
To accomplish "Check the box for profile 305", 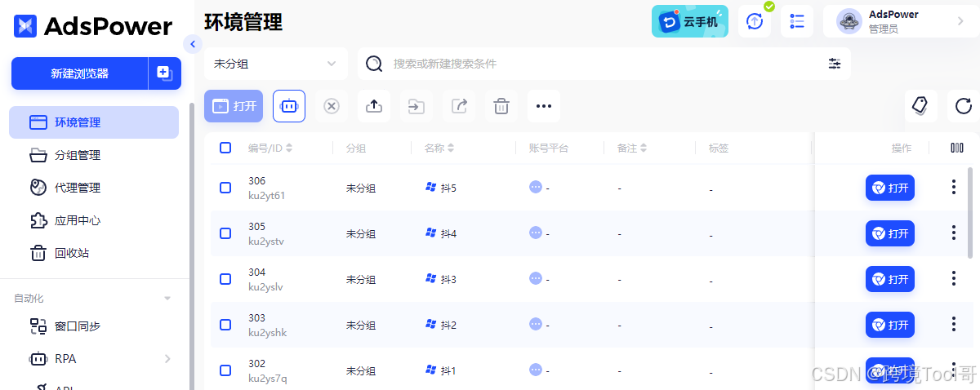I will pos(225,233).
